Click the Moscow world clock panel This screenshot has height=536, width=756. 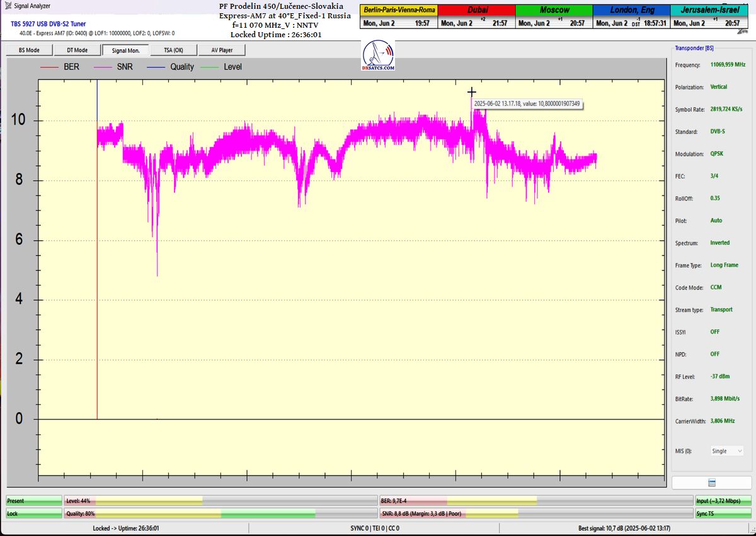point(554,16)
